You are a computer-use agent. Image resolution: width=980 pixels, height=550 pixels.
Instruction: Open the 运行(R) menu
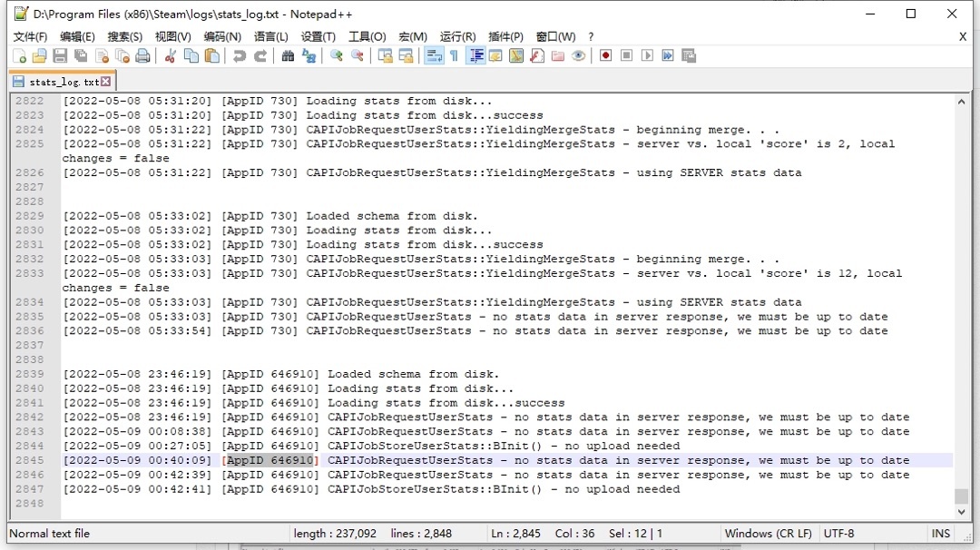pyautogui.click(x=457, y=37)
